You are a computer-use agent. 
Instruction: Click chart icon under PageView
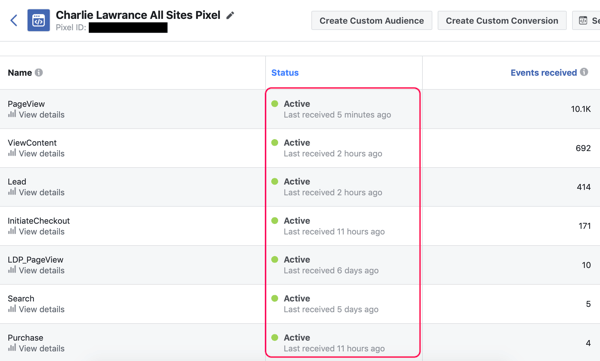pos(12,114)
